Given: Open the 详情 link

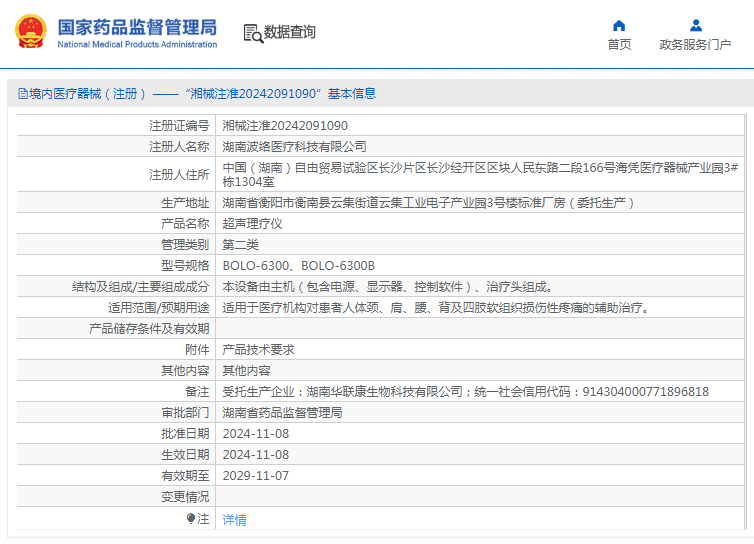Looking at the screenshot, I should [x=235, y=519].
